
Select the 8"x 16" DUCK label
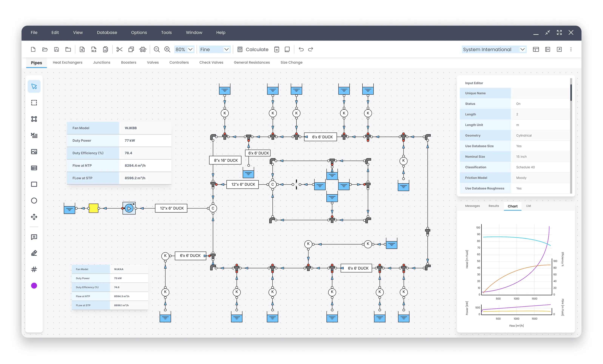(226, 160)
